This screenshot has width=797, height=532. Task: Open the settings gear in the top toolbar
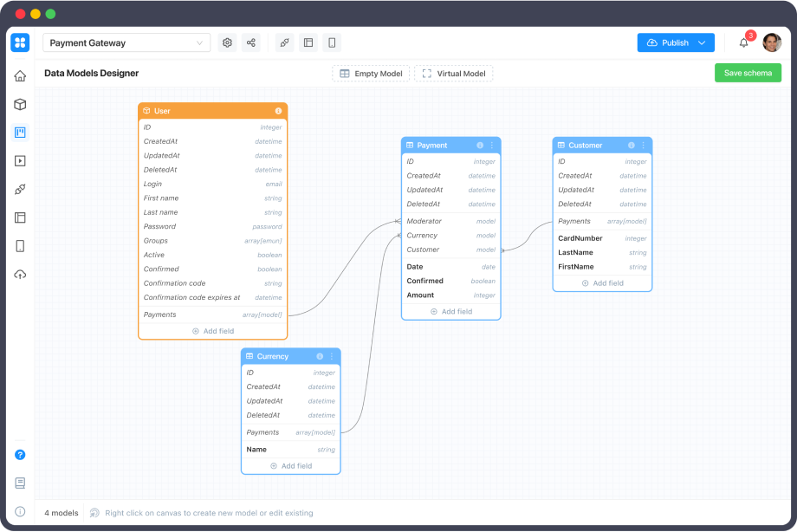[x=226, y=42]
